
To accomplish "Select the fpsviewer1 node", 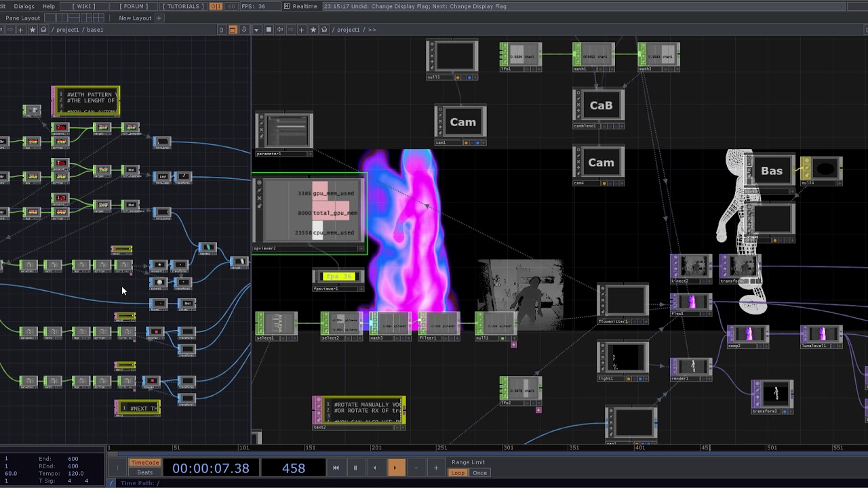I will [x=338, y=279].
